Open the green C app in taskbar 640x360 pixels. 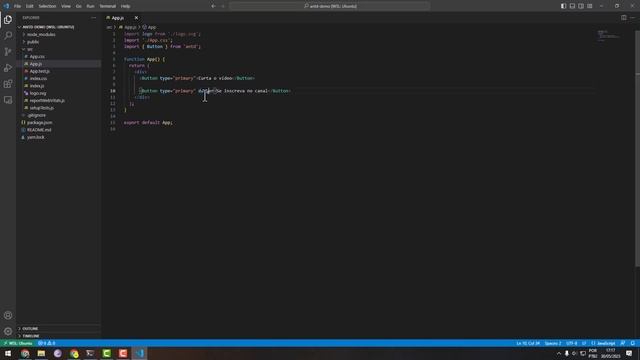107,353
